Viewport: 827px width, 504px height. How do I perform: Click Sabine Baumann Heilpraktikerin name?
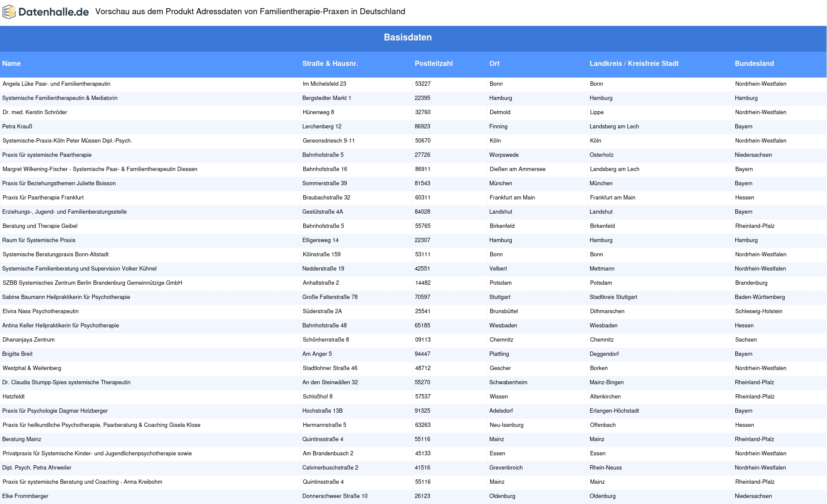(66, 297)
